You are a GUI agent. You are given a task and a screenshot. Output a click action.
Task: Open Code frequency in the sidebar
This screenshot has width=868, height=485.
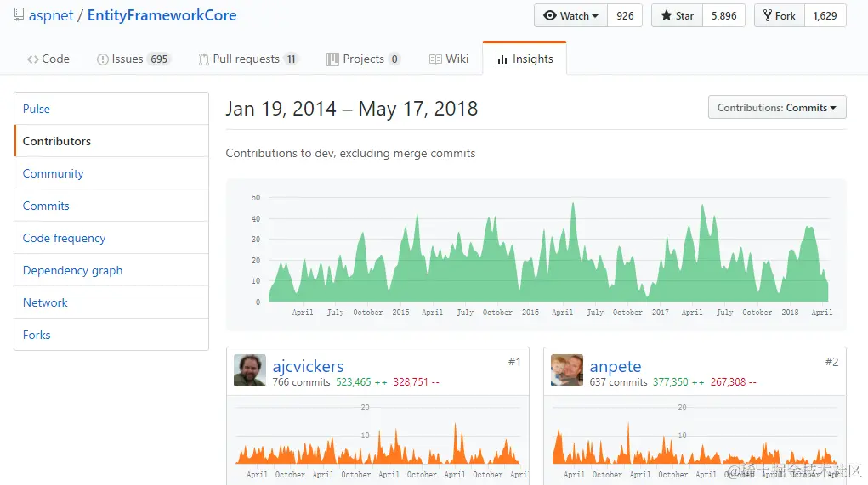point(111,238)
